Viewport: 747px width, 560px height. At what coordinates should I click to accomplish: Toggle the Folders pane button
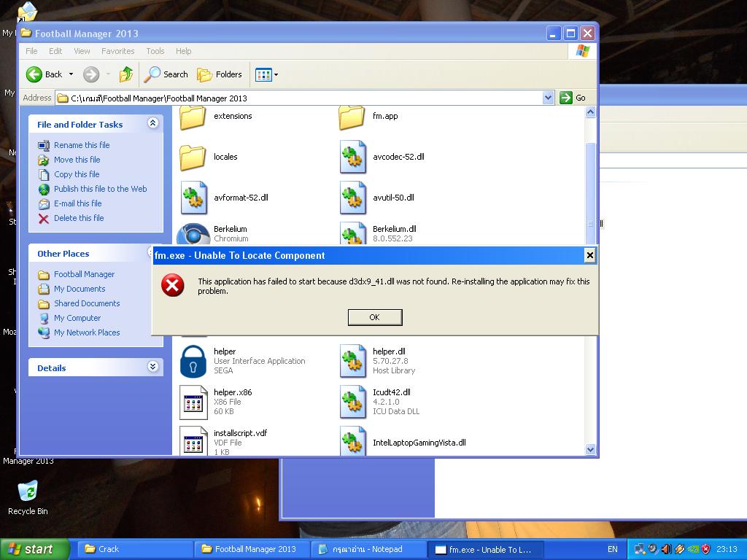220,74
